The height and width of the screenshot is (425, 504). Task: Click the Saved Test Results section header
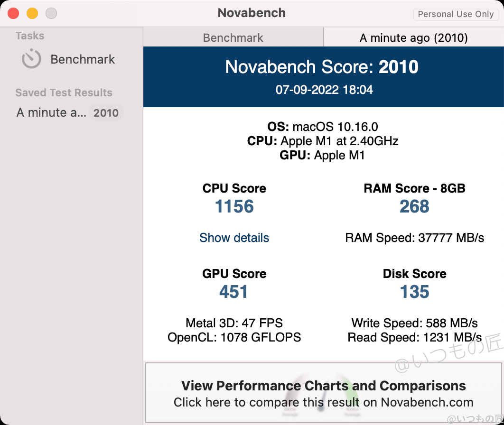[x=64, y=92]
